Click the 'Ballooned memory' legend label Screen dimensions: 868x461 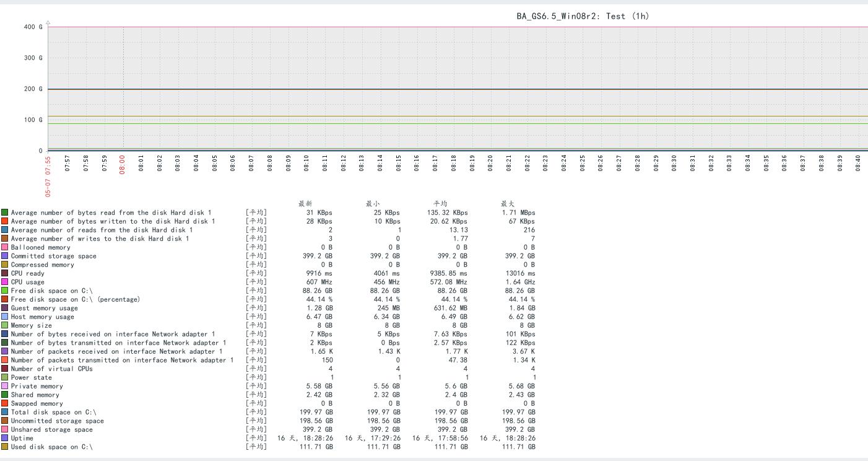[x=41, y=247]
